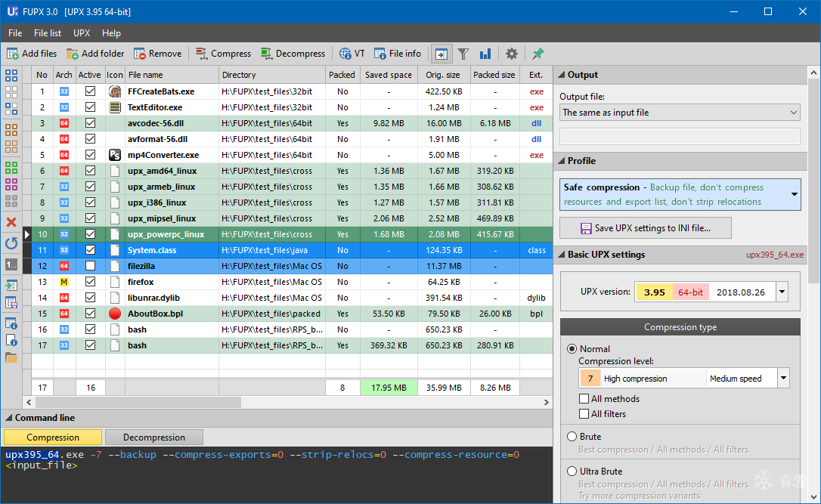Sort by the File name column header

click(x=172, y=75)
